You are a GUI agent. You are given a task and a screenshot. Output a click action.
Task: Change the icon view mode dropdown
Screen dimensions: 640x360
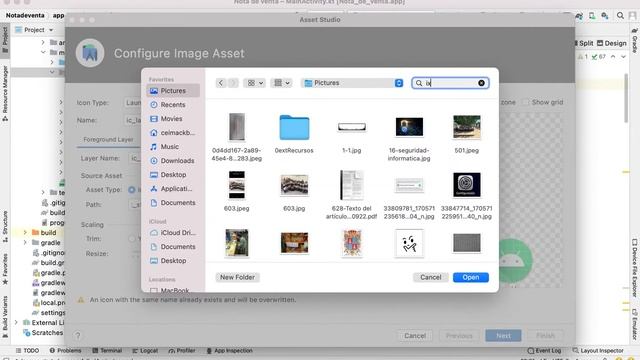(254, 83)
